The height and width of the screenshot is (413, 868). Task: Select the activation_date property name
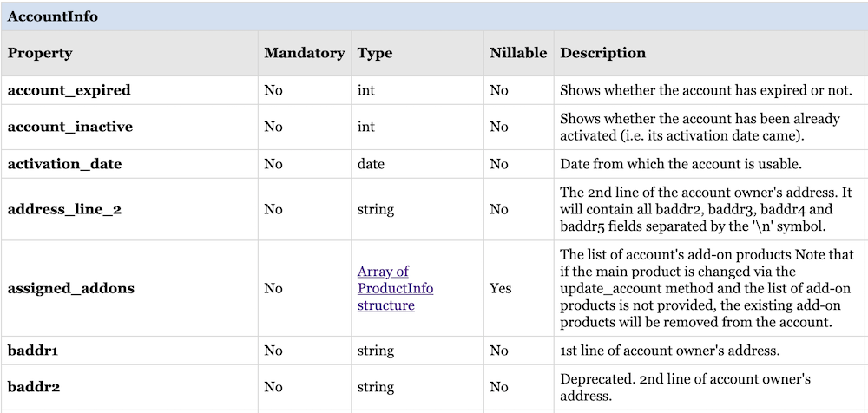coord(65,164)
